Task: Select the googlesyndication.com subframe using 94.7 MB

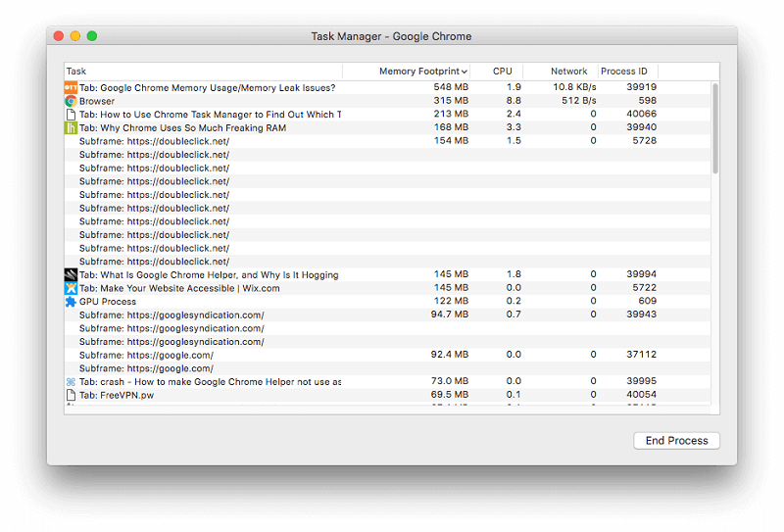Action: [387, 315]
